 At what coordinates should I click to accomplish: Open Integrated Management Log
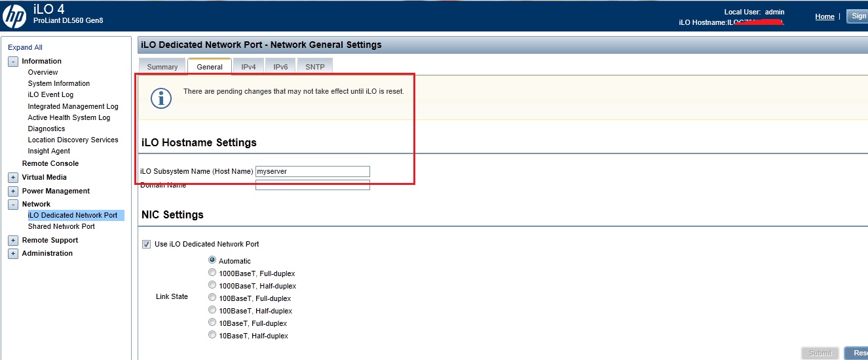tap(73, 106)
